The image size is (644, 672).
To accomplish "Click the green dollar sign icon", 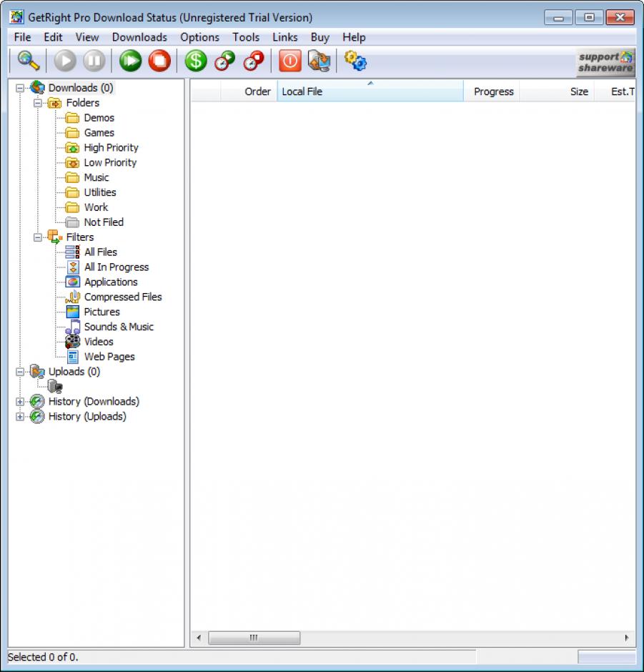I will 195,61.
